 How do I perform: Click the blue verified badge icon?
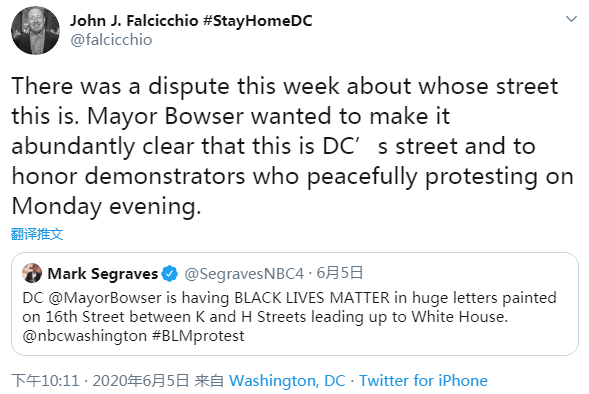[x=169, y=274]
